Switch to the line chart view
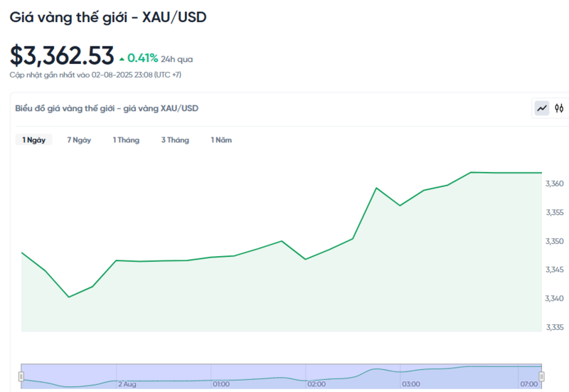 [x=542, y=108]
